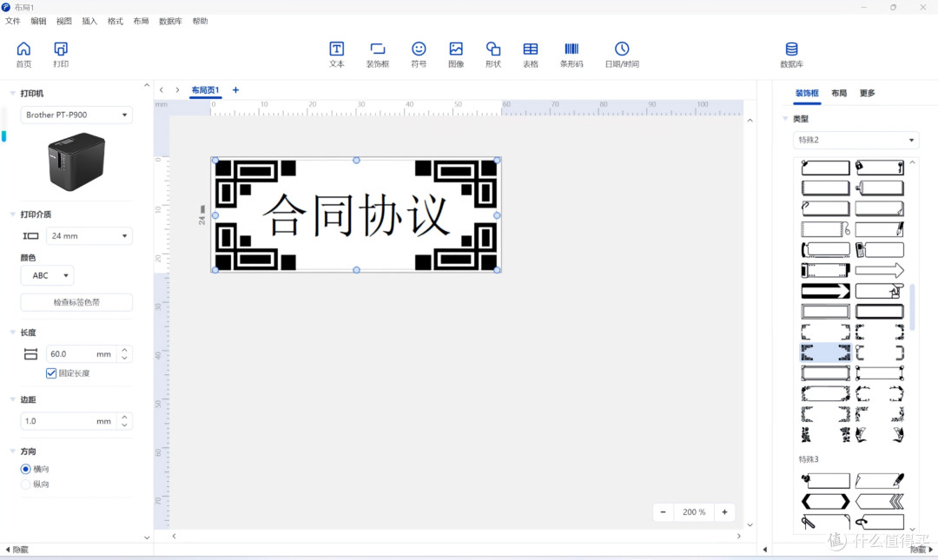Viewport: 938px width, 560px height.
Task: Click the 数据库 database icon in toolbar
Action: click(791, 54)
